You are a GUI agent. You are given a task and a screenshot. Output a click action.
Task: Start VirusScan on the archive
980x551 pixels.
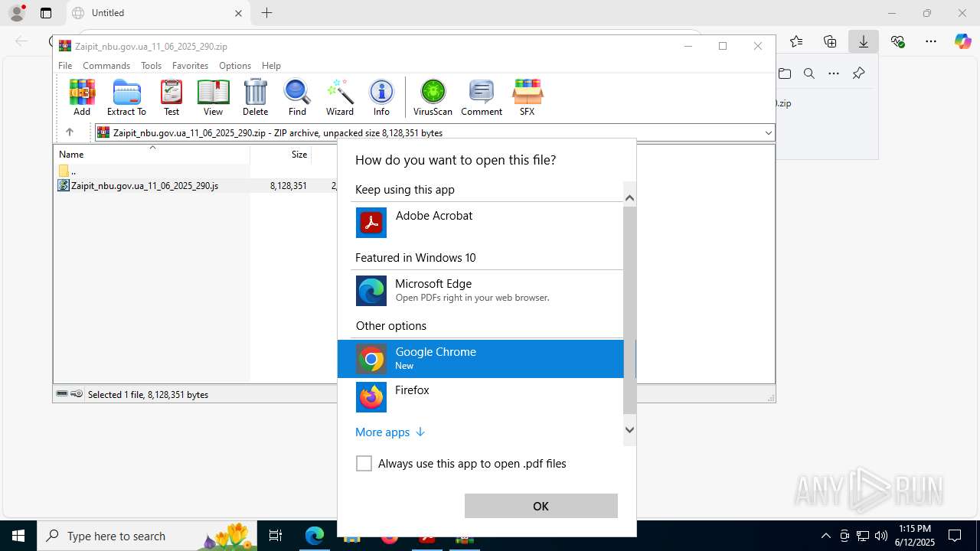tap(433, 97)
